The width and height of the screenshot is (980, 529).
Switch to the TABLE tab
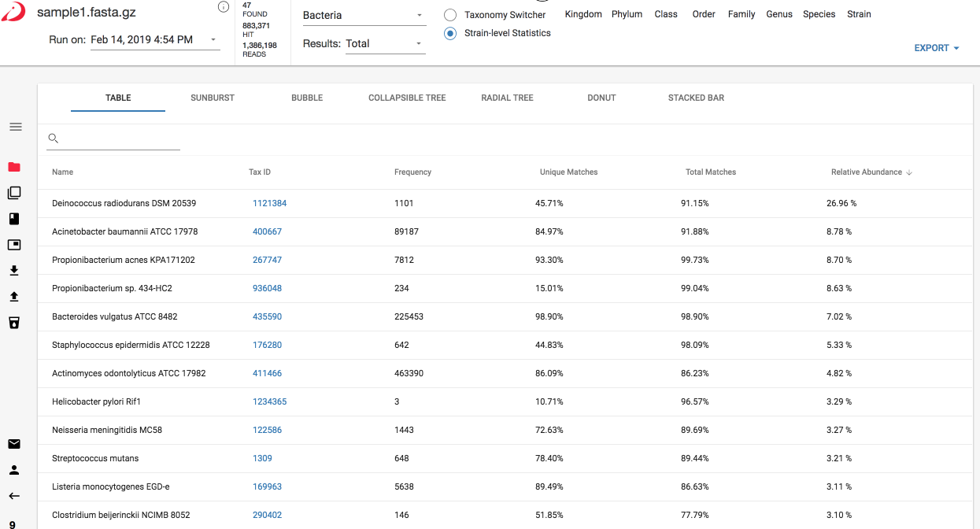point(118,98)
